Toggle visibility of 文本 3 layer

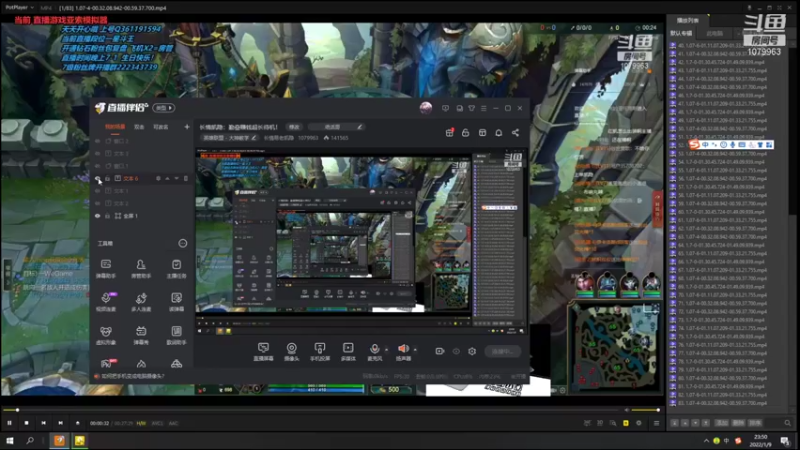97,154
